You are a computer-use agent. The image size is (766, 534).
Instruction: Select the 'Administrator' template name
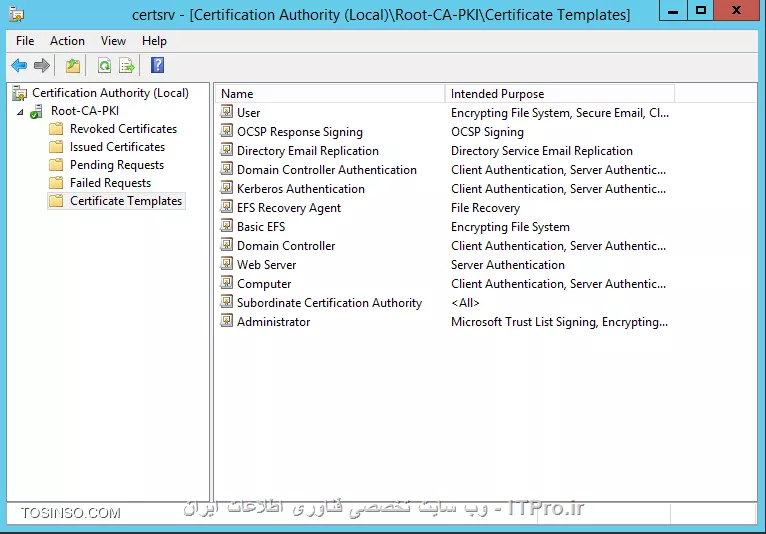(x=274, y=322)
